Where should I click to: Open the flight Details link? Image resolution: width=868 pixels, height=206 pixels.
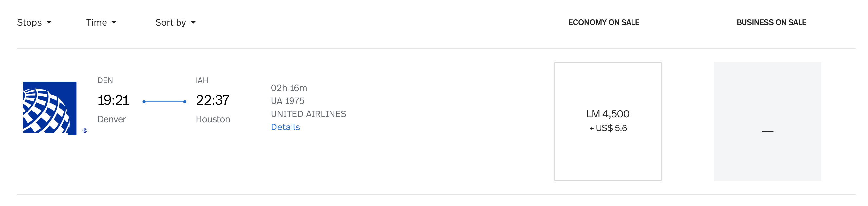(285, 127)
